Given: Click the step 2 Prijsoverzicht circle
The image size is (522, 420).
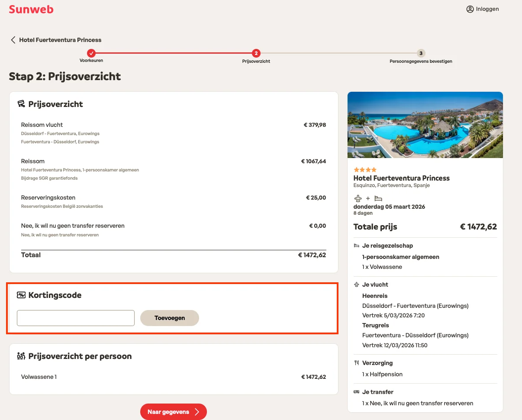Looking at the screenshot, I should pyautogui.click(x=256, y=53).
